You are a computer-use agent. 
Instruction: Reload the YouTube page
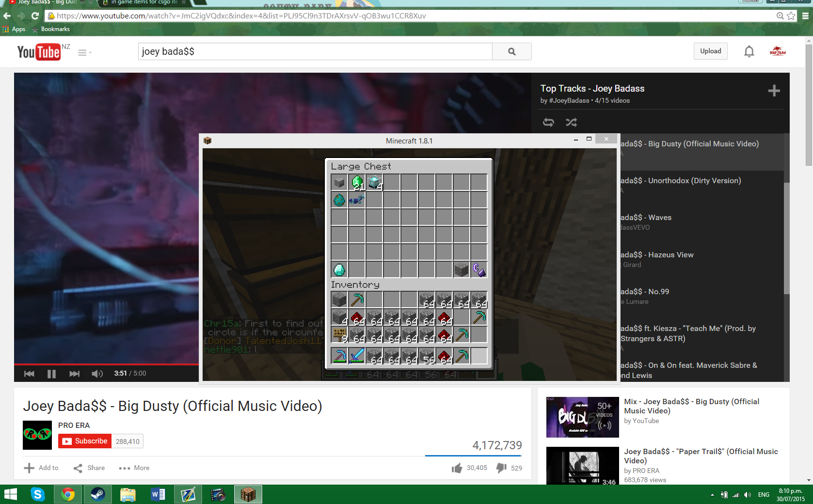click(x=35, y=16)
